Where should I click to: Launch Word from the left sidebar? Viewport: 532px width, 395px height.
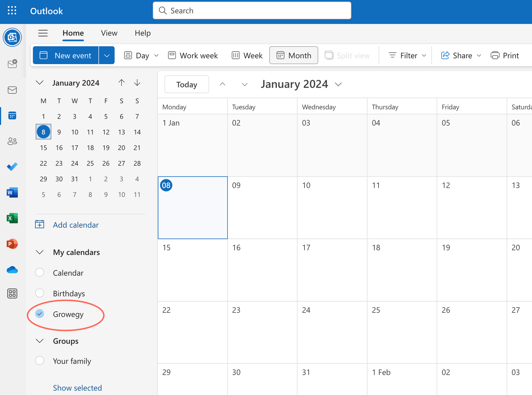coord(12,193)
